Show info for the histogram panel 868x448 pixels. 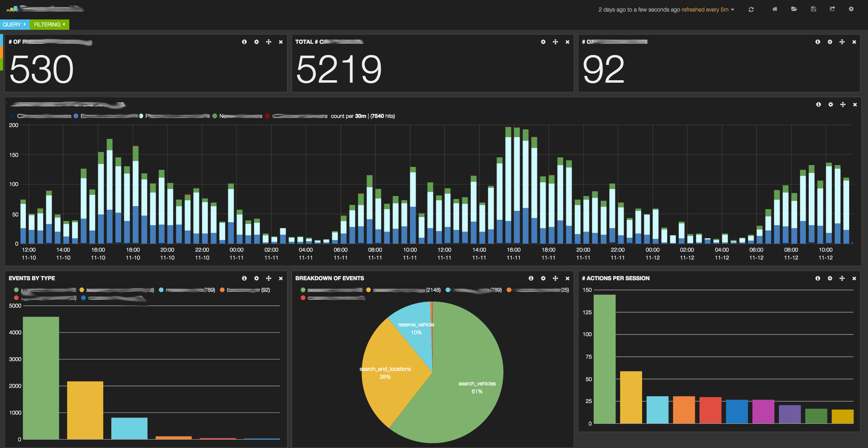[x=818, y=105]
